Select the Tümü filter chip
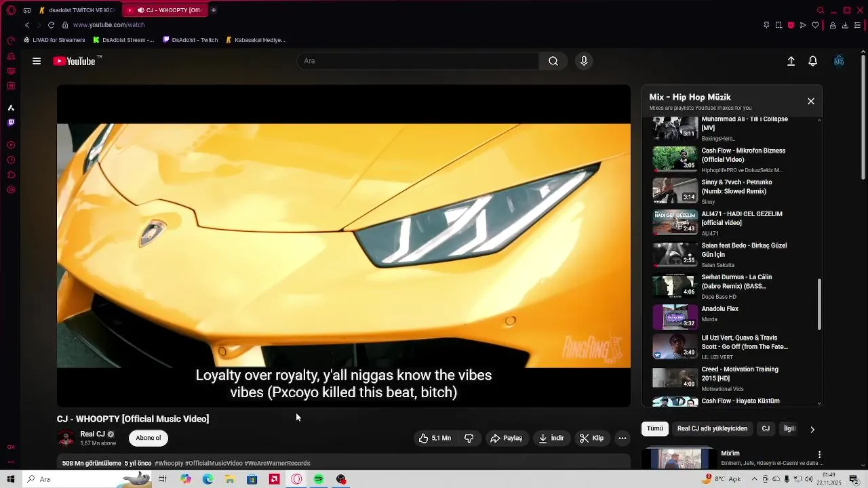Screen dimensions: 868x488 click(655, 428)
